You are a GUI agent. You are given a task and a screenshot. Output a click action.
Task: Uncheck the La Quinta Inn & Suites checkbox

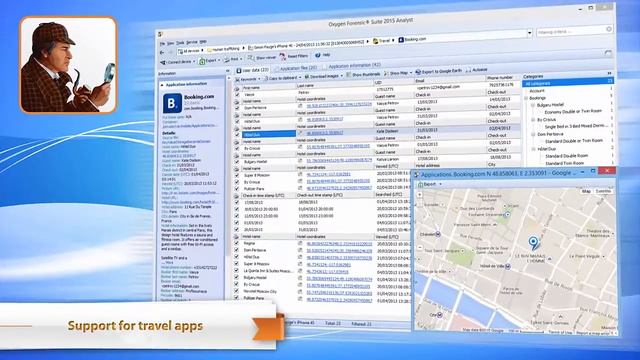coord(237,271)
